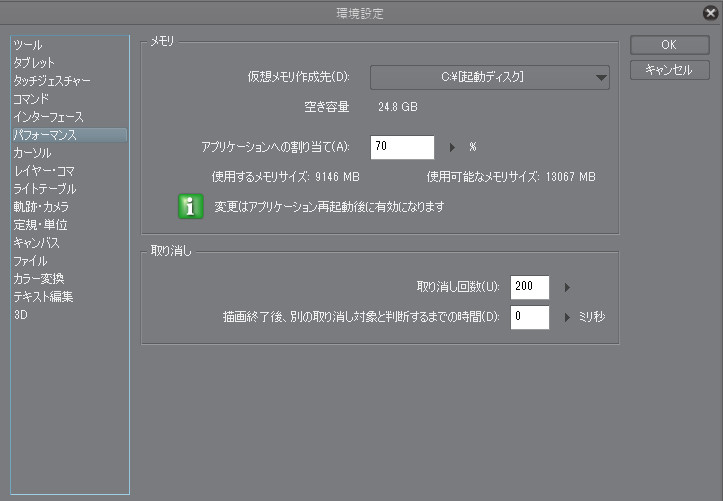
Task: Click the キャンセル button
Action: pyautogui.click(x=670, y=70)
